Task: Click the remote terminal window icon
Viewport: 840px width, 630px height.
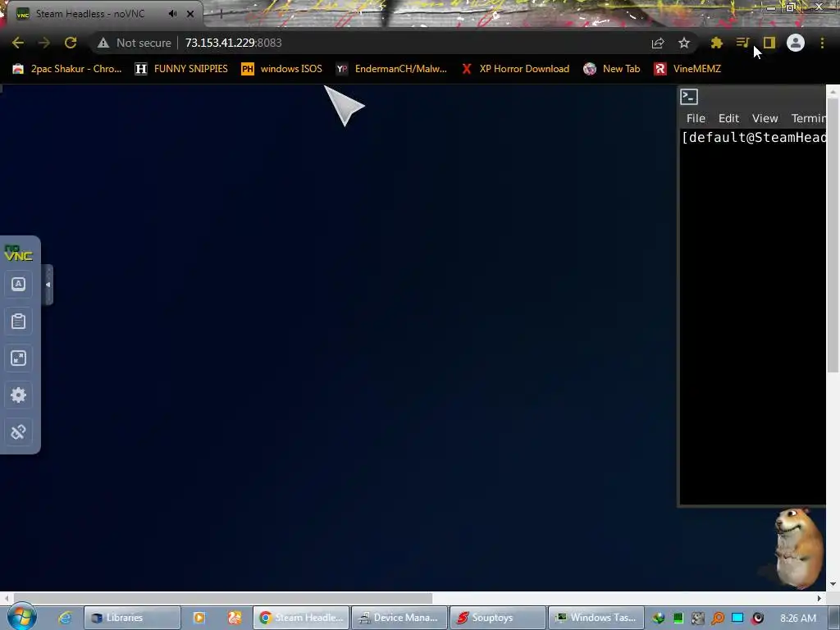Action: [x=689, y=97]
